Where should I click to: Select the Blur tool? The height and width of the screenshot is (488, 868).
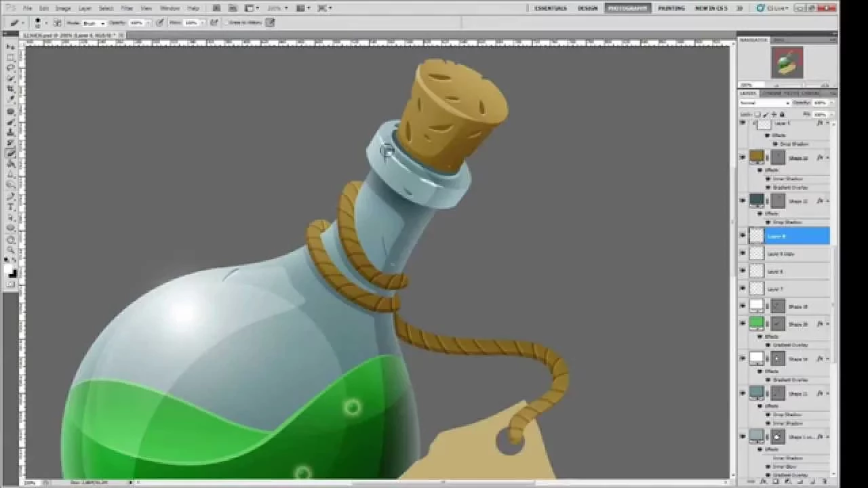click(x=10, y=174)
